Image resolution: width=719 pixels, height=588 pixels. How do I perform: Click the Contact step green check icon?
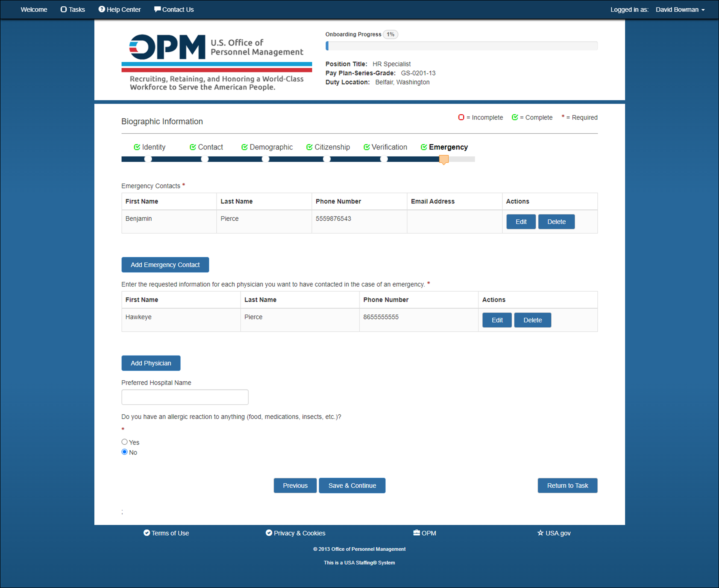click(193, 147)
